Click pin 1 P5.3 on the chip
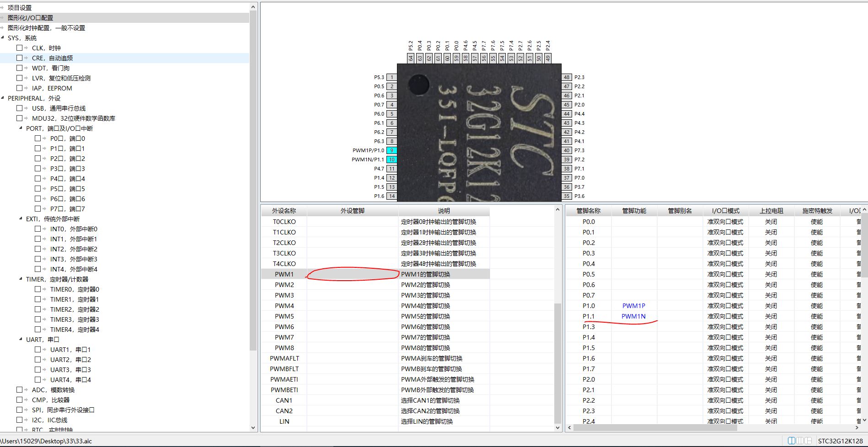This screenshot has width=868, height=447. tap(391, 77)
